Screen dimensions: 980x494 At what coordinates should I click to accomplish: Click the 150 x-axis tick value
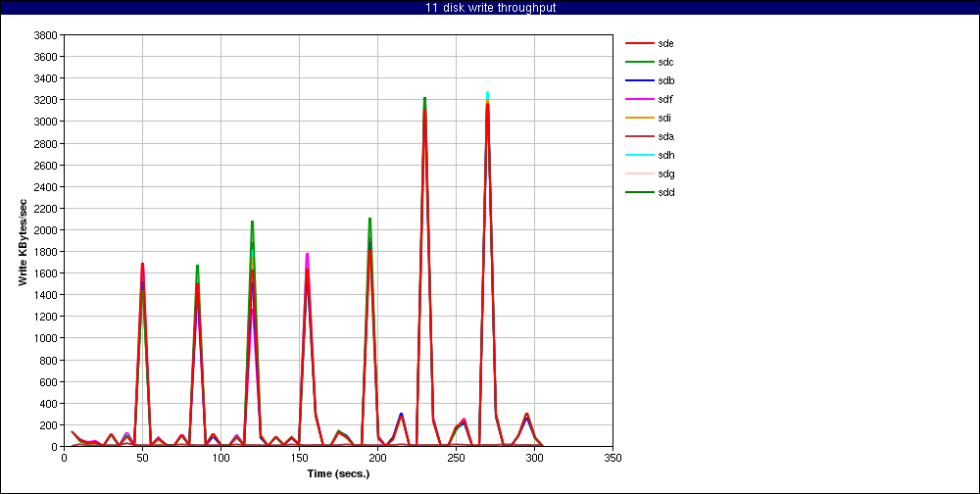299,457
